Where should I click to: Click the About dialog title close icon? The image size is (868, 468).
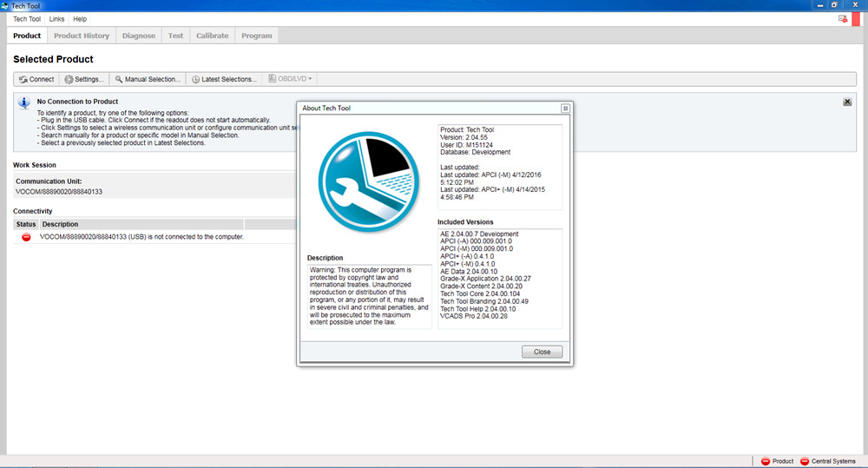[x=565, y=108]
